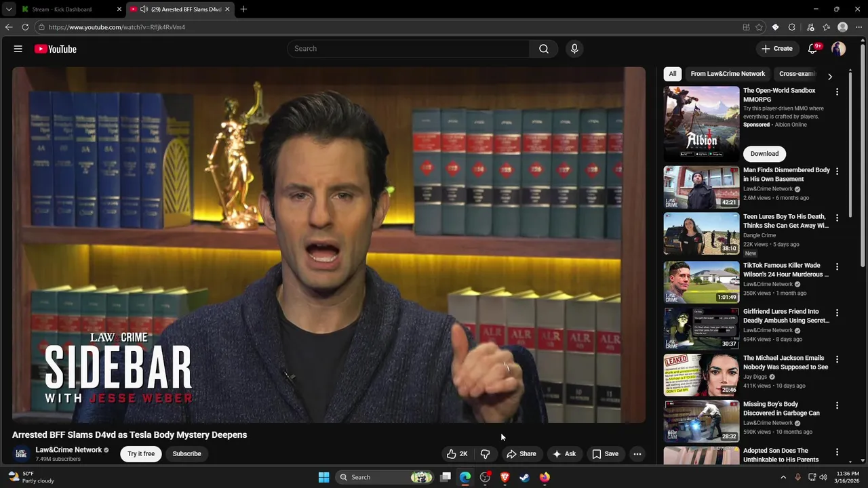Open Task View from taskbar
Image resolution: width=868 pixels, height=488 pixels.
[446, 477]
